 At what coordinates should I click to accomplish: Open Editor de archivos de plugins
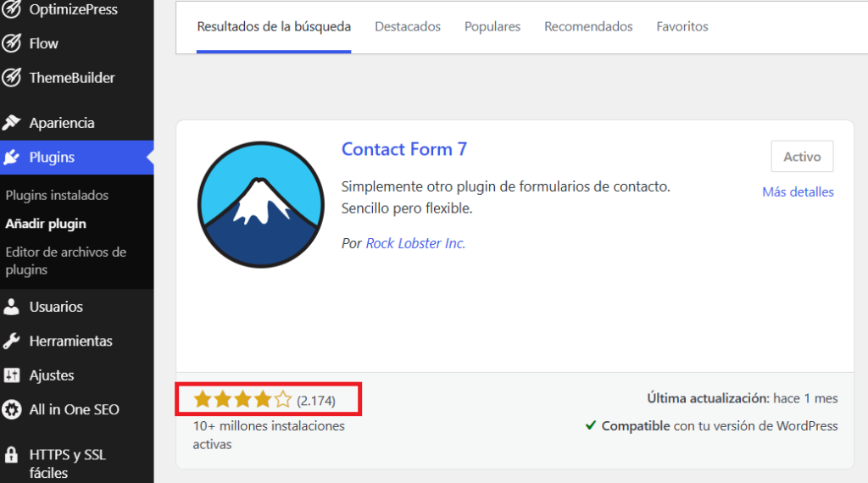[66, 261]
